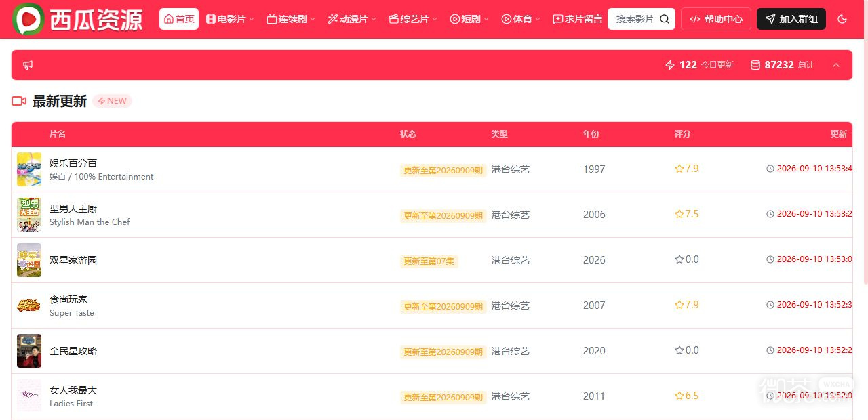Image resolution: width=868 pixels, height=420 pixels.
Task: Click the 港台综艺 type in 型男大主厨 row
Action: pos(511,215)
